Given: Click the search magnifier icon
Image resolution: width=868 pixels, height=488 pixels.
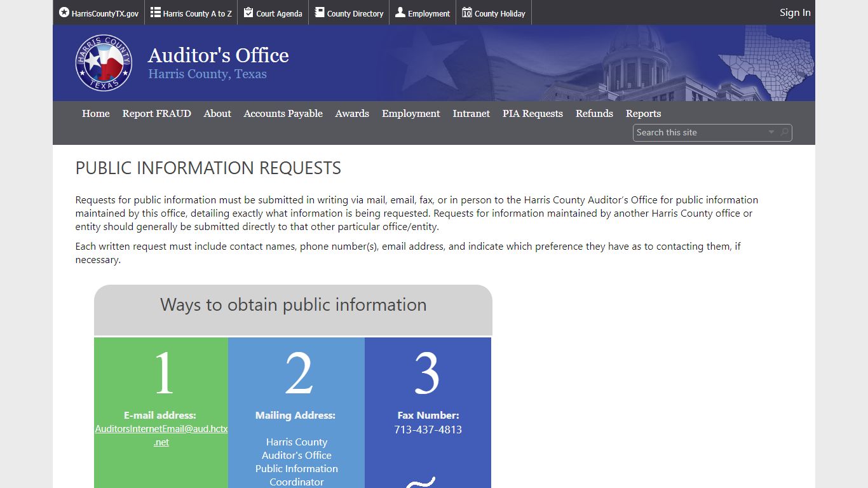Looking at the screenshot, I should [x=785, y=132].
